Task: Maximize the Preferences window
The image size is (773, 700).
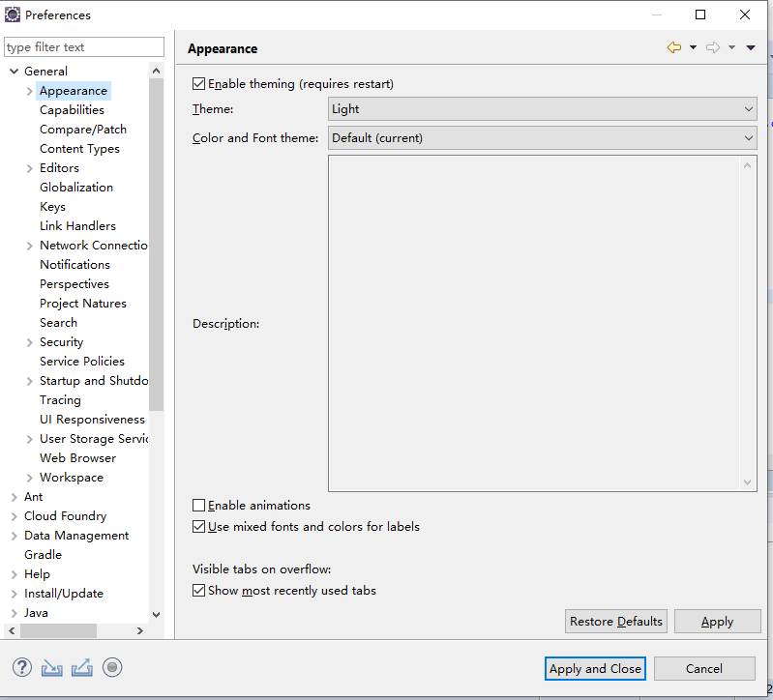Action: pyautogui.click(x=700, y=15)
